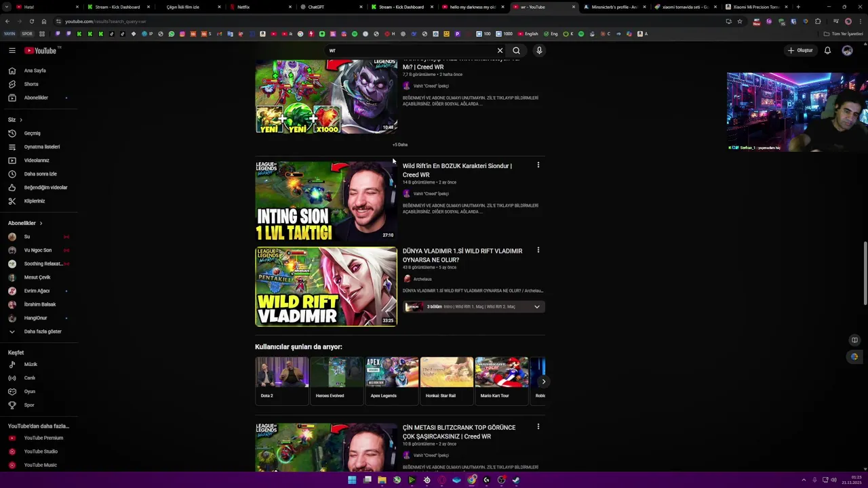Open more options for Vladimir video
Screen dimensions: 868x488
(x=538, y=250)
